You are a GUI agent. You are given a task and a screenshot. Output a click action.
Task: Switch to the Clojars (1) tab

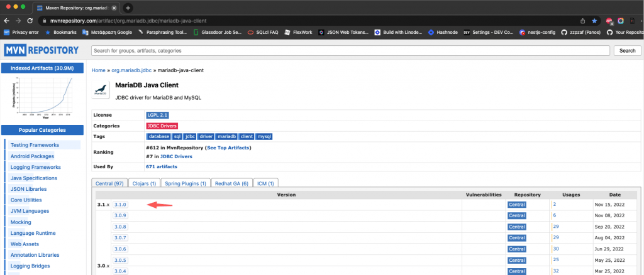click(144, 183)
